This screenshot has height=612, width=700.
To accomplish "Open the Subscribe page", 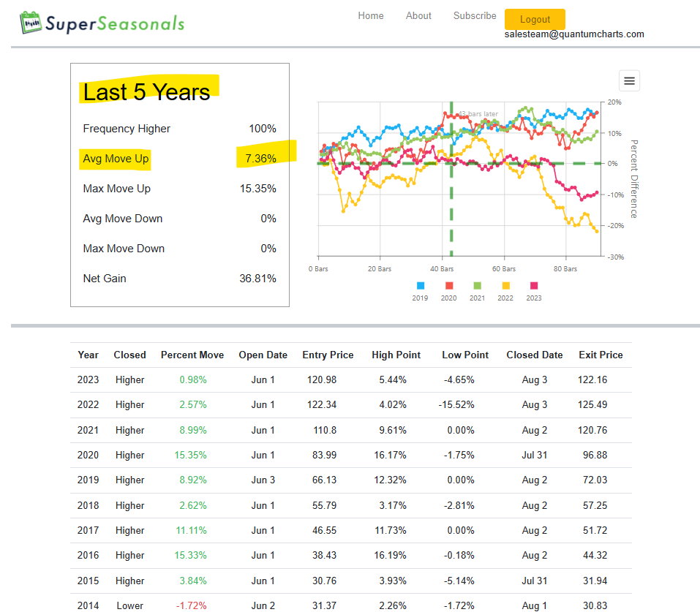I will click(x=475, y=15).
